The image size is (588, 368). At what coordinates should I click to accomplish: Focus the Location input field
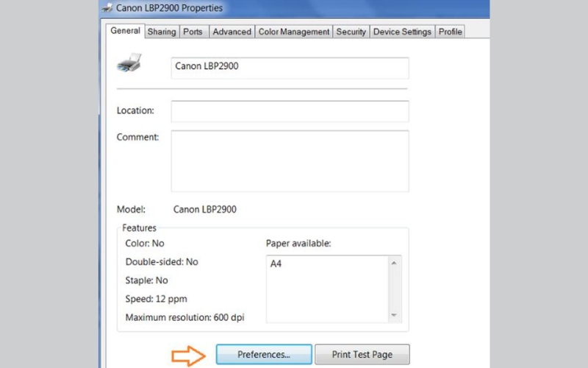290,111
